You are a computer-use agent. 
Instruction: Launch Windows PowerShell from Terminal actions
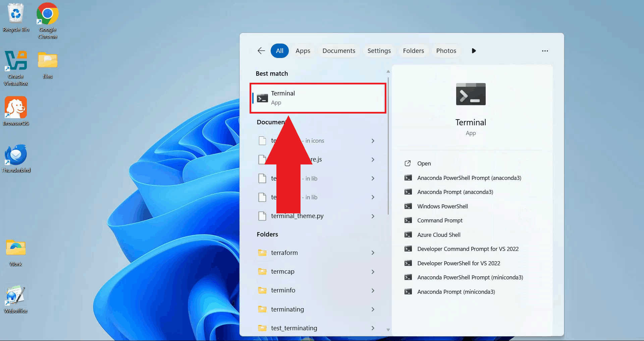click(x=442, y=206)
